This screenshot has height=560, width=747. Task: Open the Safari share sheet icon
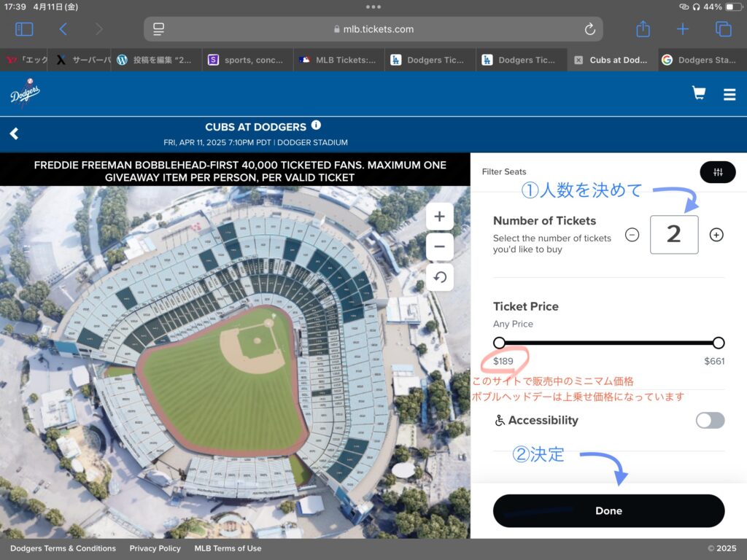coord(643,28)
